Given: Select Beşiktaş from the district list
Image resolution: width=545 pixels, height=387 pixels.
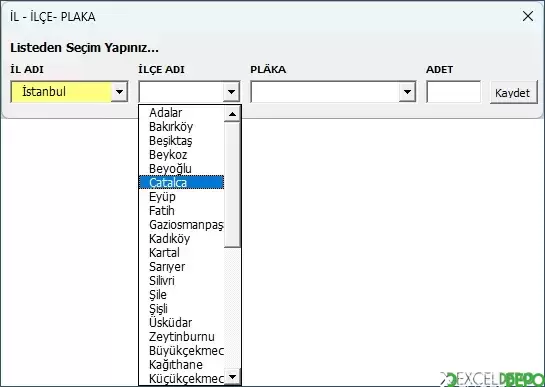Looking at the screenshot, I should (x=181, y=141).
